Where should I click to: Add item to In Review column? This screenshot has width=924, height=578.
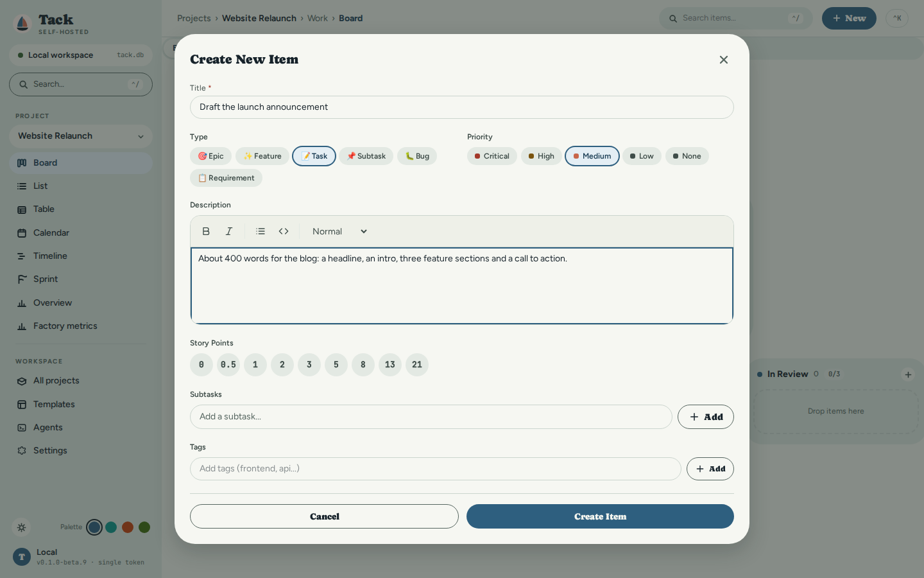coord(908,374)
